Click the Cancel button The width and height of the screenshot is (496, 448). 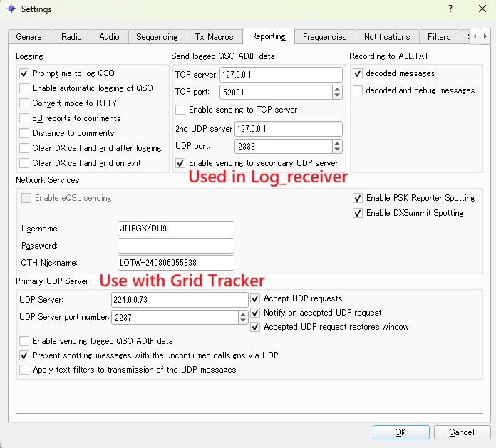click(461, 432)
